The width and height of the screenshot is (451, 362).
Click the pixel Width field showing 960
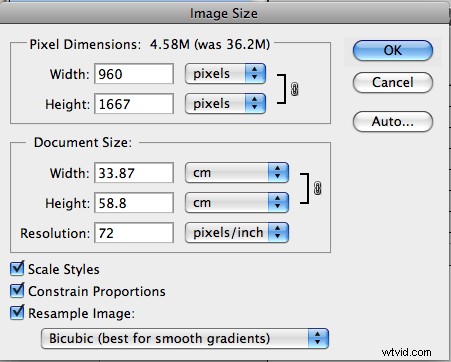click(134, 74)
